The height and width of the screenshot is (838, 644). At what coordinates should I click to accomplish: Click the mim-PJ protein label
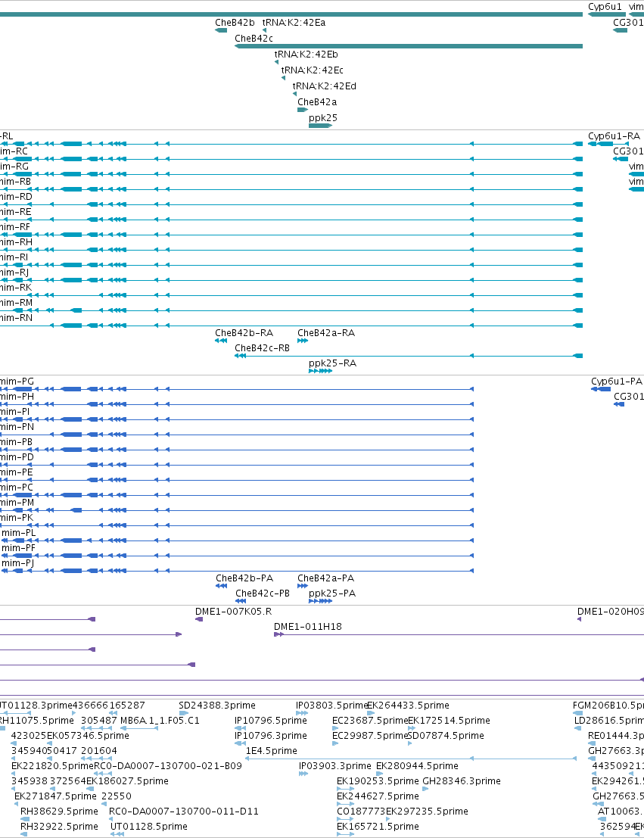point(17,563)
